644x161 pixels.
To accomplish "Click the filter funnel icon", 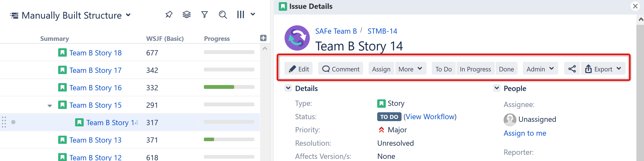I will click(x=205, y=15).
